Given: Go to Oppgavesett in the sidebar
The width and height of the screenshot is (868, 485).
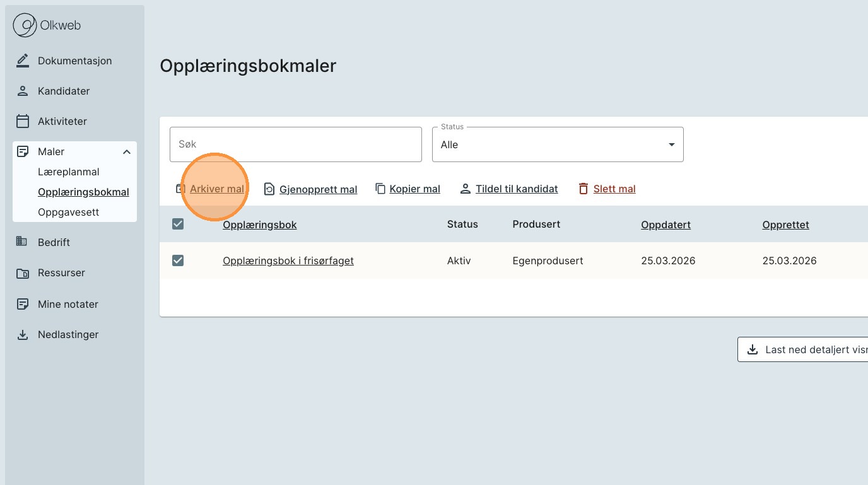Looking at the screenshot, I should tap(68, 212).
